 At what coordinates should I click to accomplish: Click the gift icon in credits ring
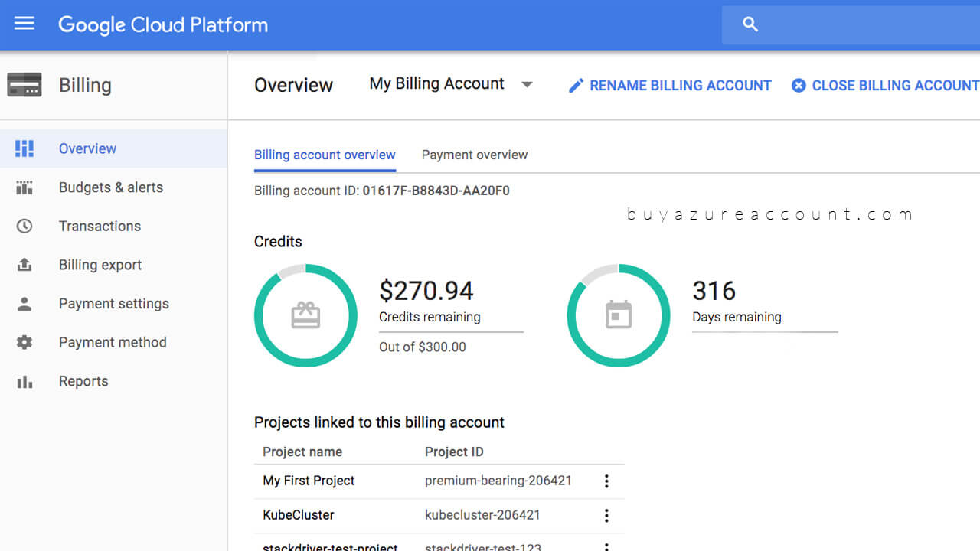pyautogui.click(x=305, y=315)
